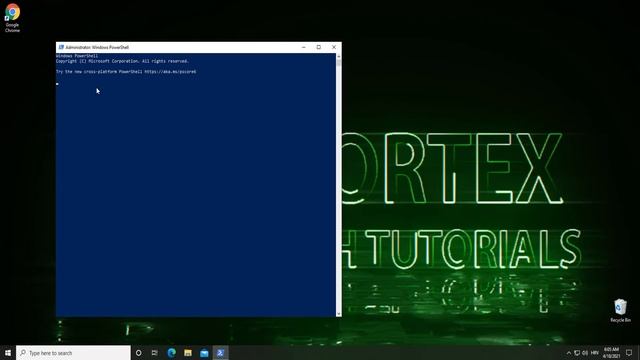
Task: Open Microsoft Store from the taskbar
Action: tap(204, 353)
